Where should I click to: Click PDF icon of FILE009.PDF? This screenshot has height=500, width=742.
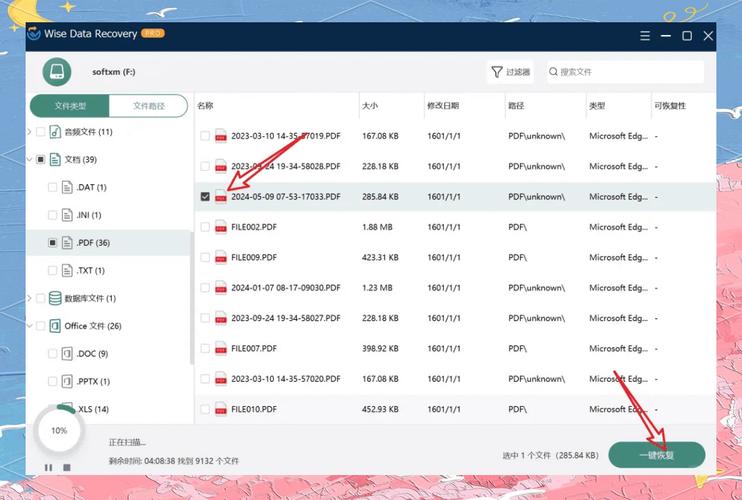(221, 257)
